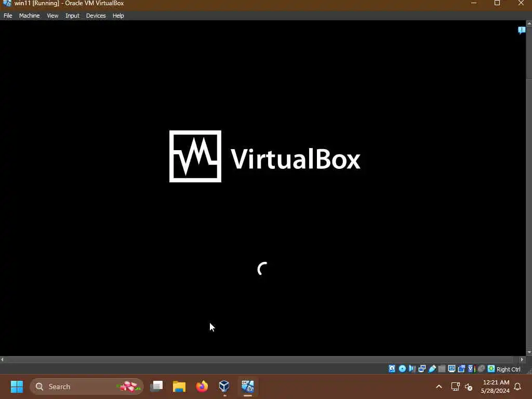Click the horizontal scrollbar right arrow

[522, 360]
